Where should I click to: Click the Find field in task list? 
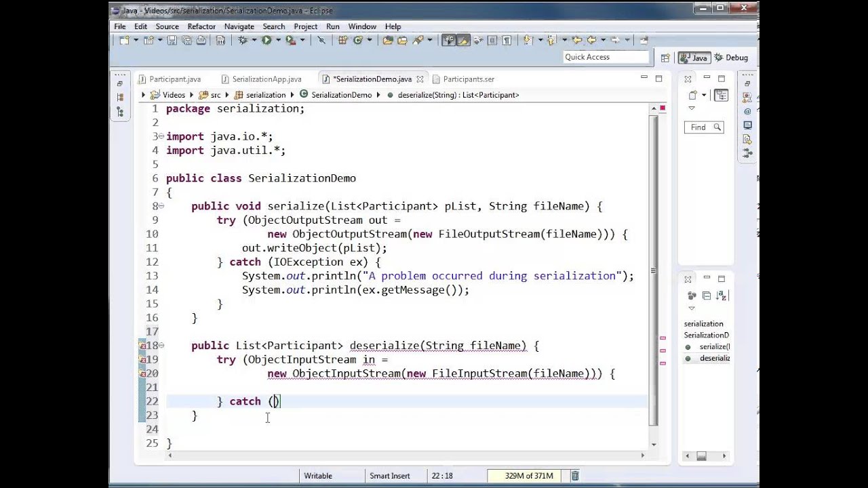704,127
